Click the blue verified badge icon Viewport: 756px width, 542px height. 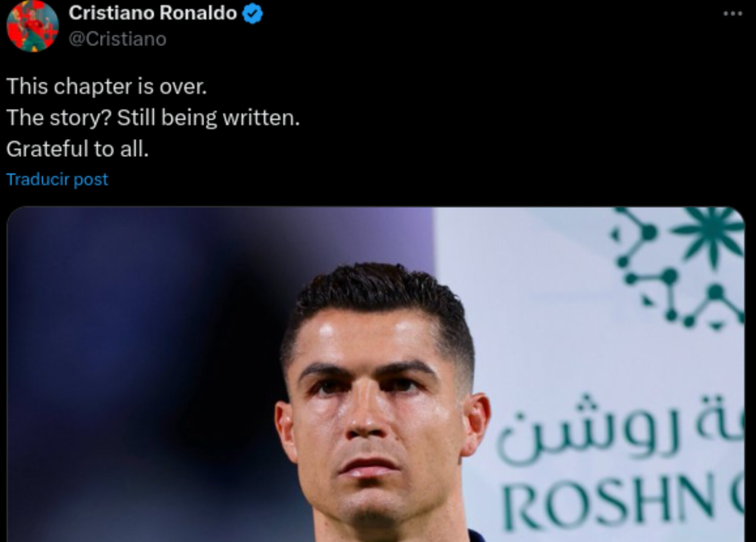[x=252, y=14]
